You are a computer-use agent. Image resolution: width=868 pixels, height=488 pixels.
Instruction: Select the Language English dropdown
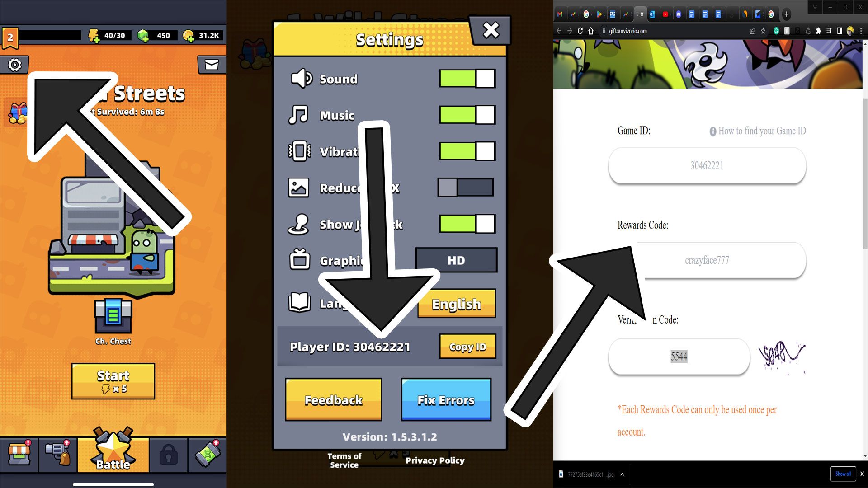click(x=455, y=304)
